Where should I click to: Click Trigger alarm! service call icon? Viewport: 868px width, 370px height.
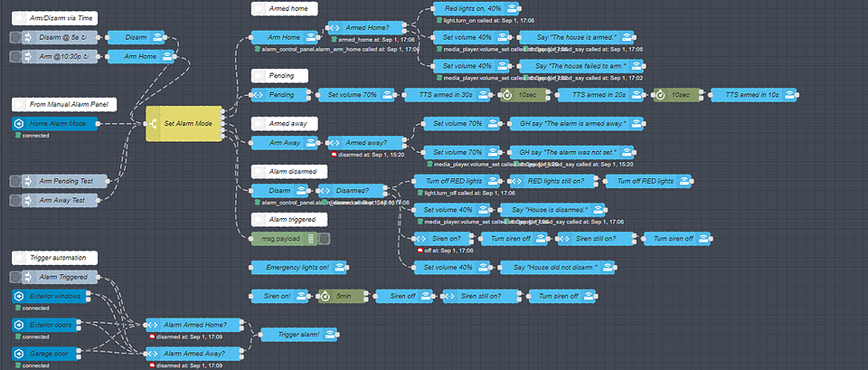click(x=330, y=335)
